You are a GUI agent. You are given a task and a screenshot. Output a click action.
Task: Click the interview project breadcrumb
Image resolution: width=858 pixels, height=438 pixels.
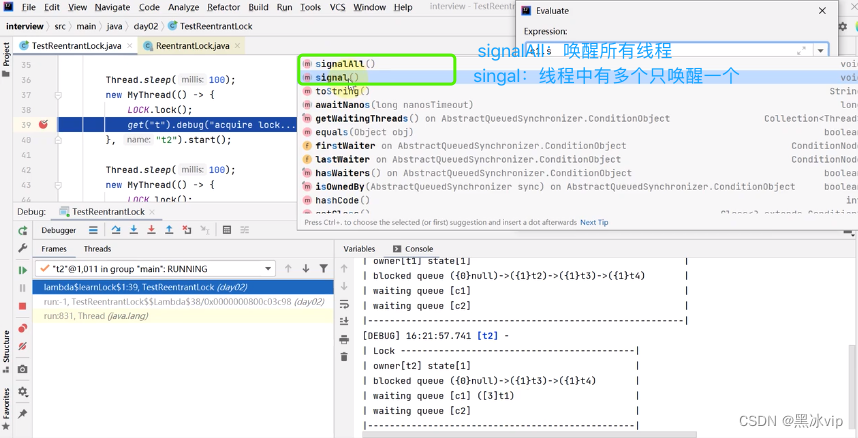[25, 26]
